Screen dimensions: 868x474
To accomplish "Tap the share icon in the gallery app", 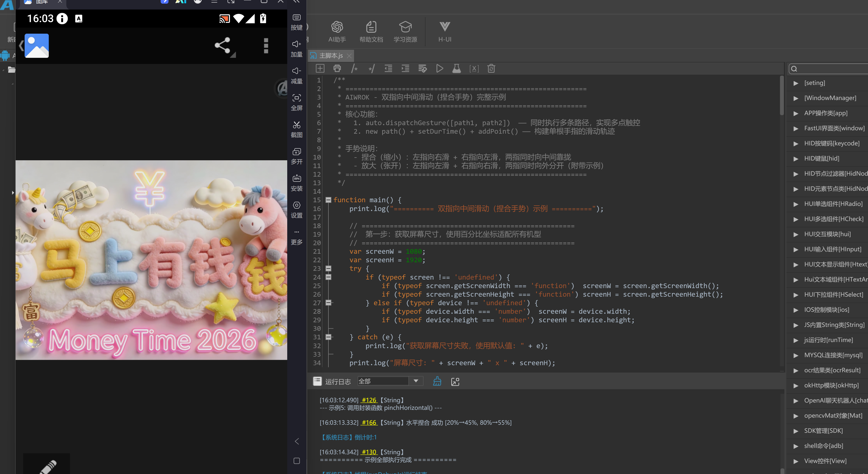I will coord(223,46).
